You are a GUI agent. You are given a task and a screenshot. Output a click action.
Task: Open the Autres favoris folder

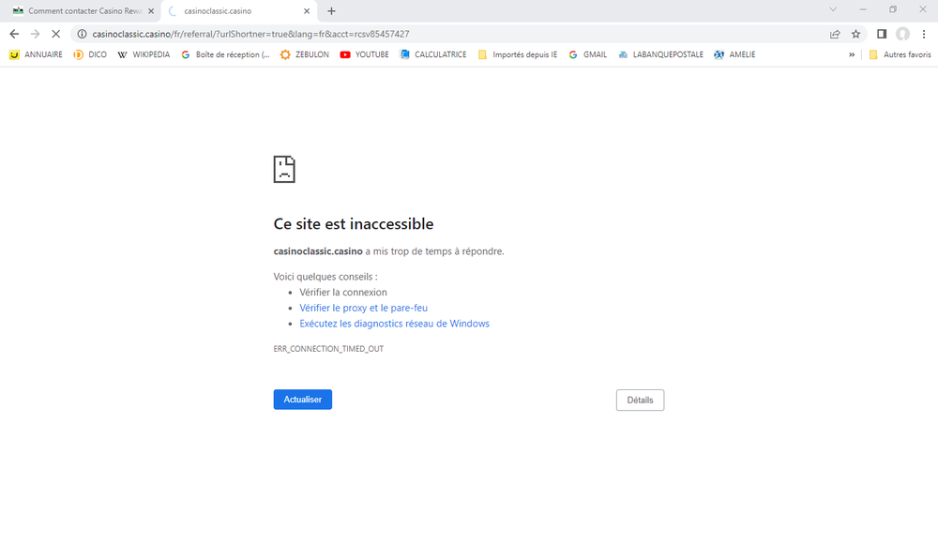pyautogui.click(x=900, y=54)
